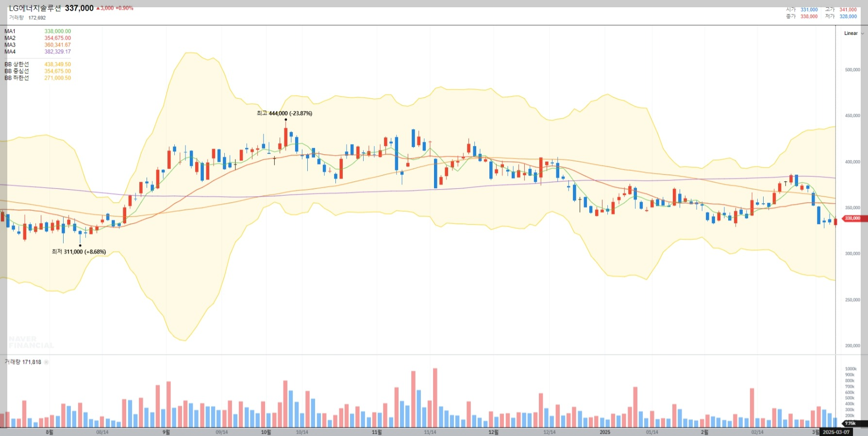Click the 01/14 date label on the time axis
The width and height of the screenshot is (868, 436).
[x=652, y=432]
